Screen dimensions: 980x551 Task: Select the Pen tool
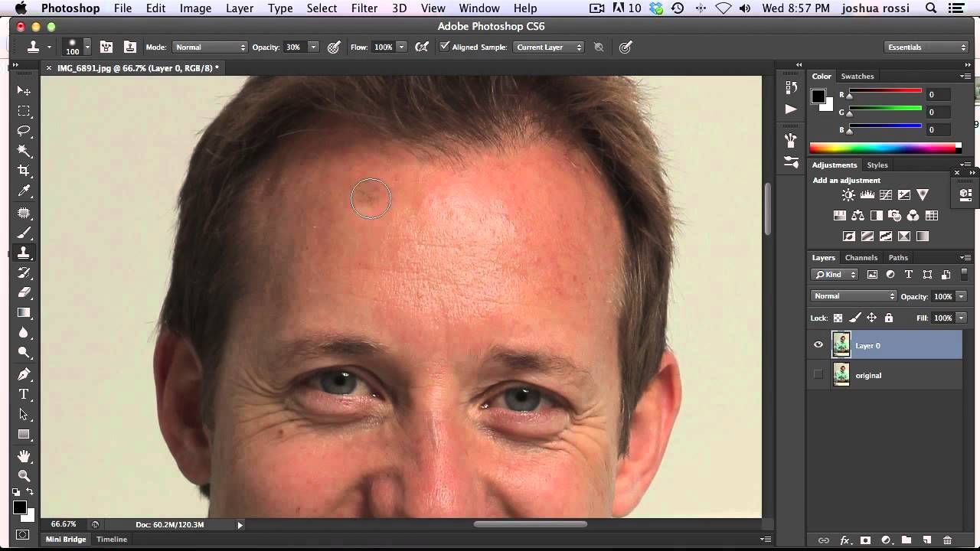tap(24, 374)
